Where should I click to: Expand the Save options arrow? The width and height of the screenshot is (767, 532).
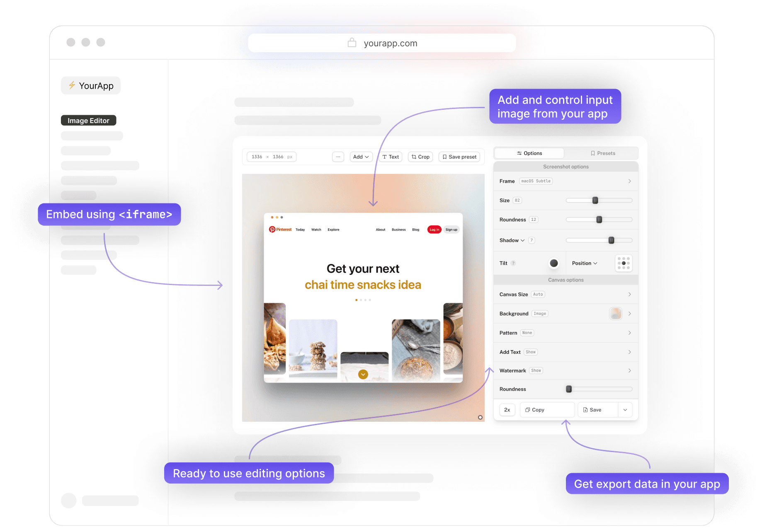coord(625,410)
